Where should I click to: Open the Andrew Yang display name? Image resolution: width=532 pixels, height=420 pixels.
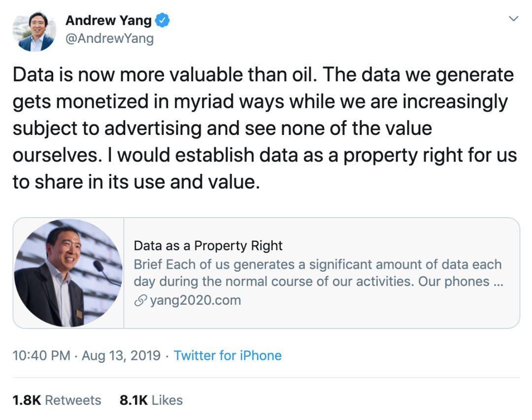pos(108,20)
